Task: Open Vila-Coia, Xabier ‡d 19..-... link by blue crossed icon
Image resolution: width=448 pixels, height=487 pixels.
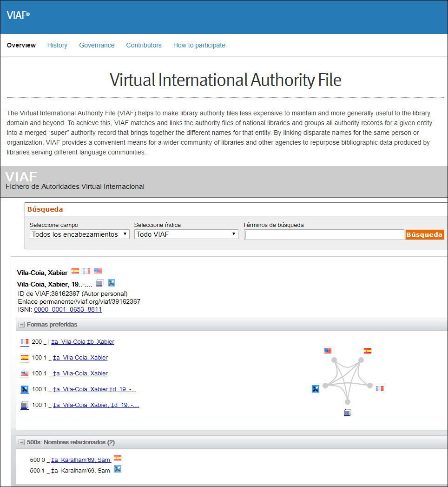Action: [x=94, y=389]
